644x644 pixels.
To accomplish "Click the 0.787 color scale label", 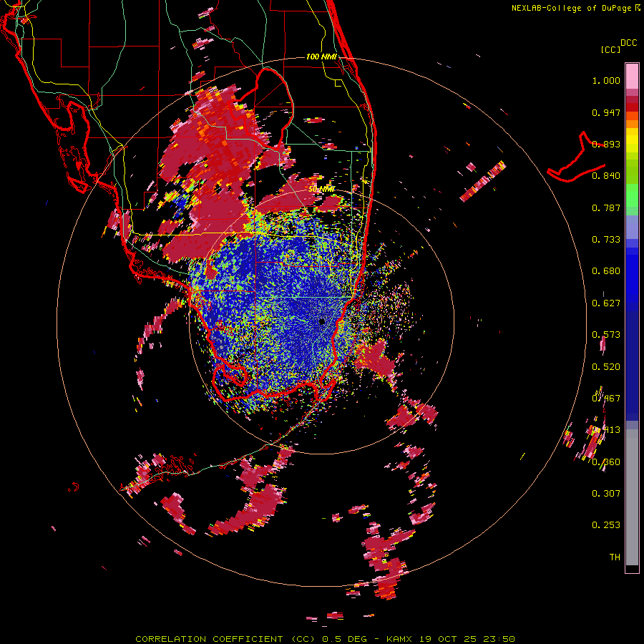I will 606,208.
